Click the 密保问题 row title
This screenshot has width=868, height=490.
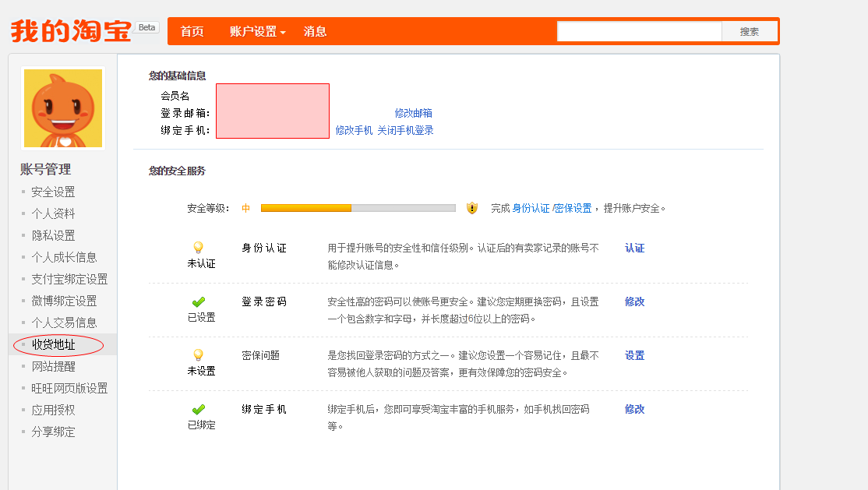click(260, 355)
